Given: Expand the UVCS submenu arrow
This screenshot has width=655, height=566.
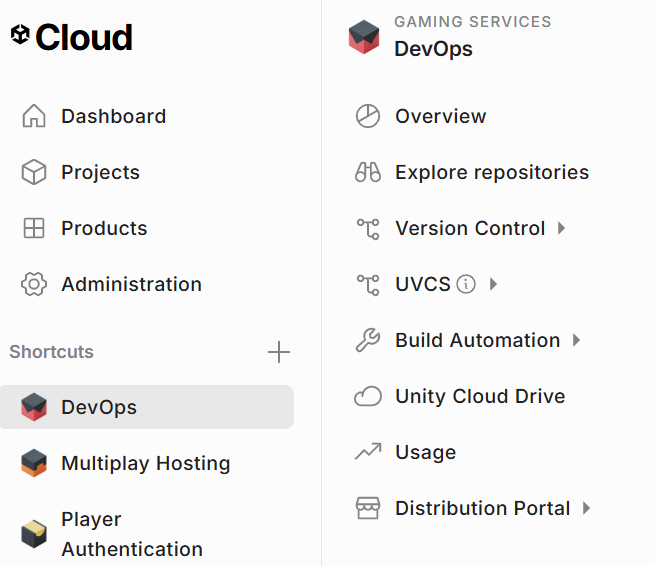Looking at the screenshot, I should click(494, 284).
